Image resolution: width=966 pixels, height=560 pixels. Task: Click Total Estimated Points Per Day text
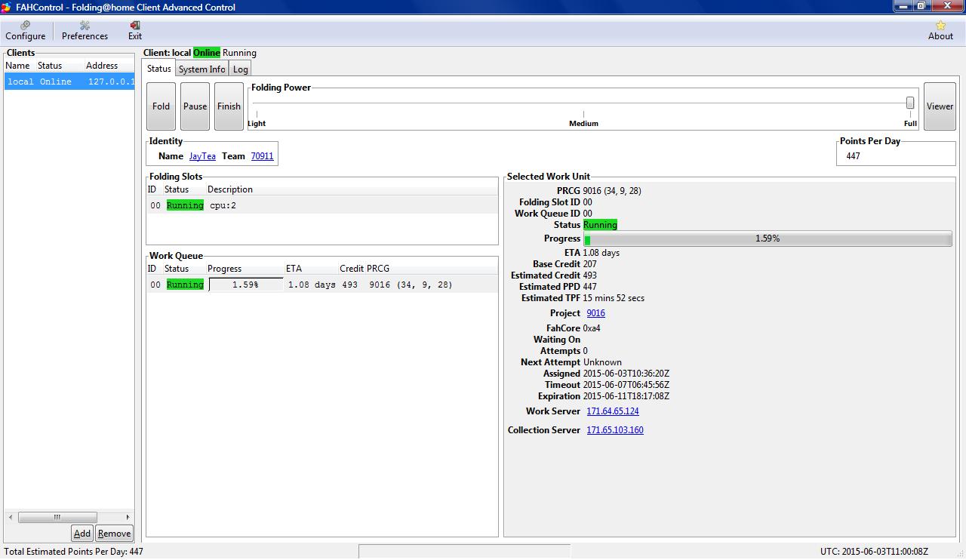[73, 552]
